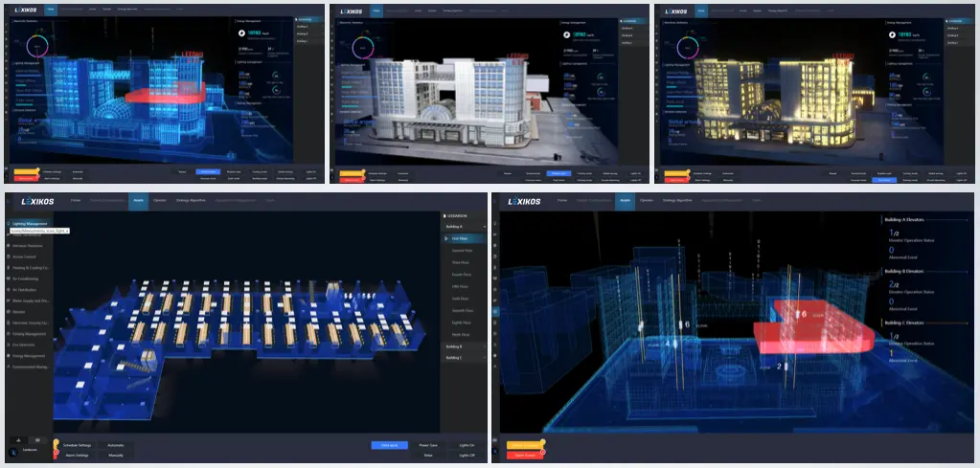This screenshot has width=980, height=468.
Task: Click Energy Management icon in floor-plan sidebar
Action: 8,356
